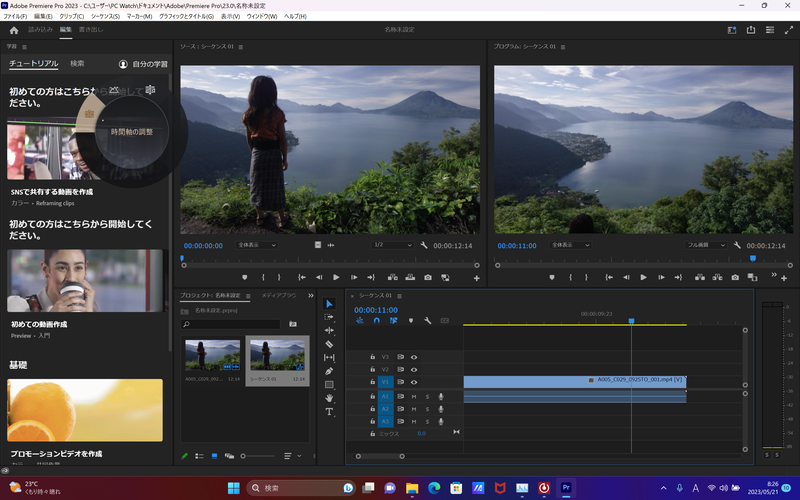Screen dimensions: 800x500
Task: Click the Export Frame camera icon in Program monitor
Action: coord(735,277)
